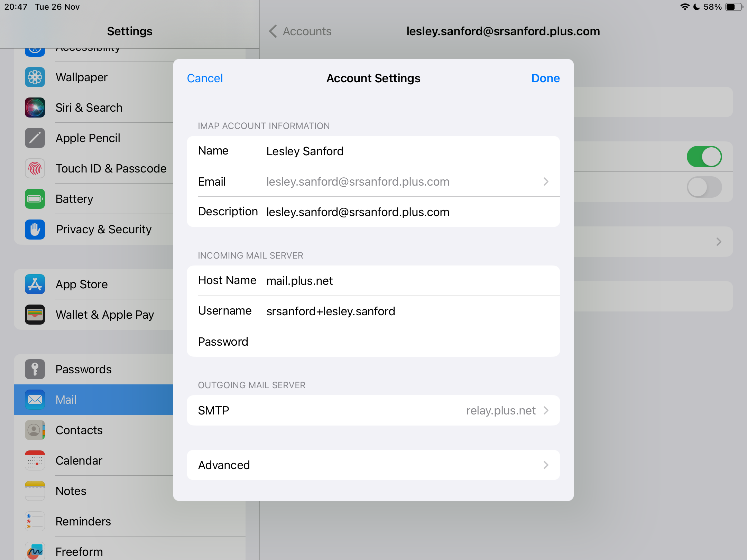747x560 pixels.
Task: Tap the relay.plus.net value
Action: [x=501, y=410]
